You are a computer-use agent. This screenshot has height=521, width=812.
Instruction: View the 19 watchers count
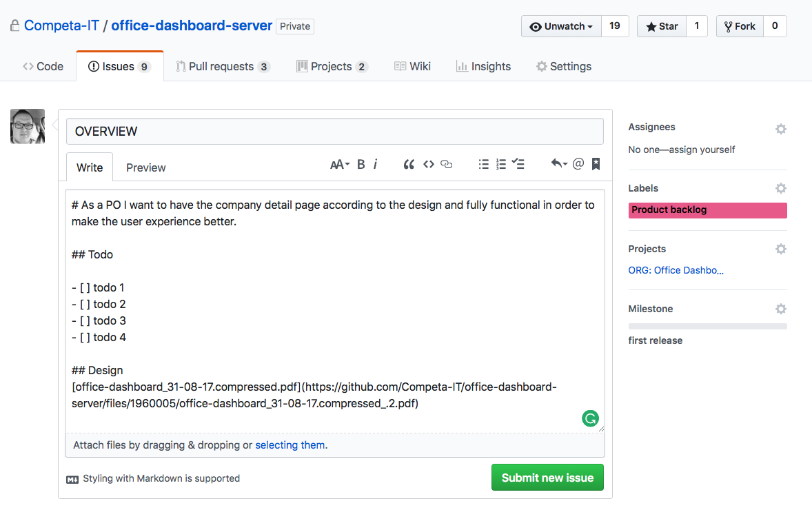[x=615, y=26]
